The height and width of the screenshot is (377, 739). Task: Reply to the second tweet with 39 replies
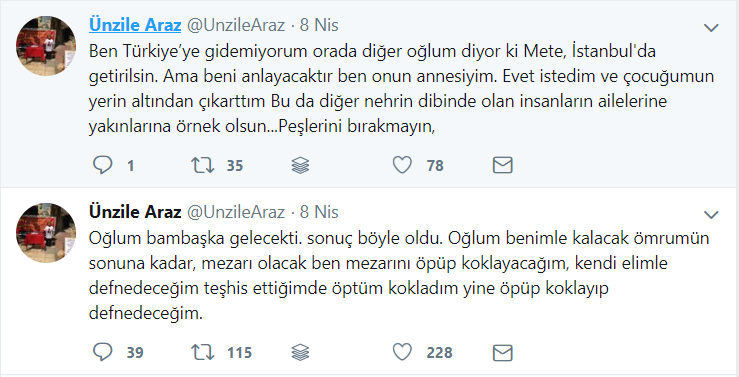pyautogui.click(x=103, y=352)
